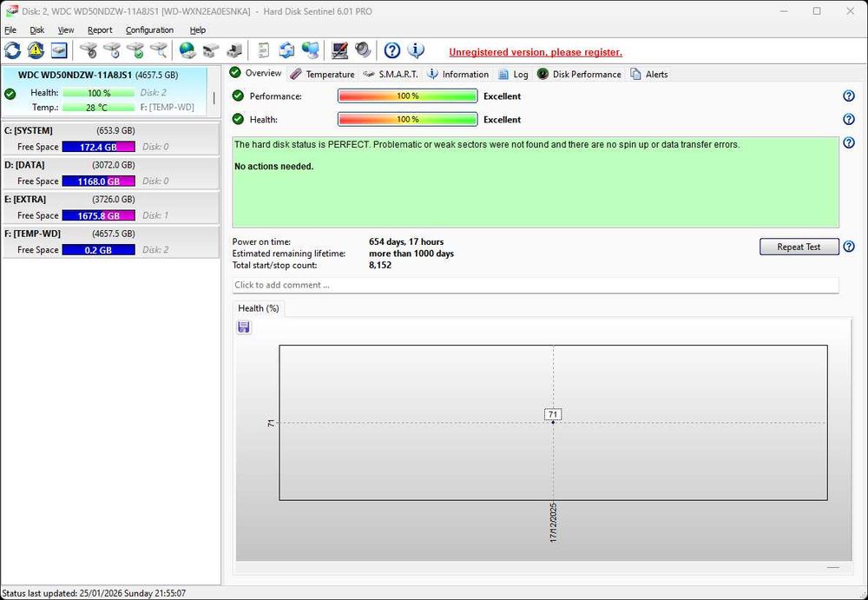Screen dimensions: 868x600
Task: Switch to the Log tab
Action: 513,74
